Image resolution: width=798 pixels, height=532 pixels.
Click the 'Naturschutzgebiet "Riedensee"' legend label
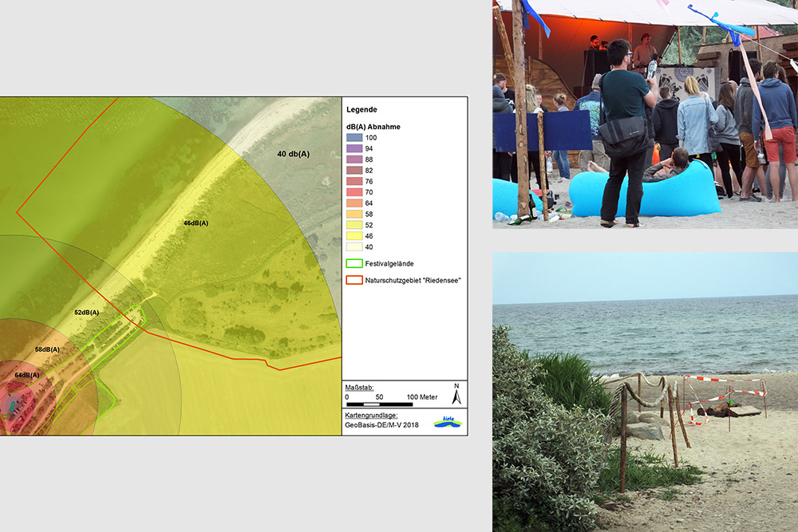coord(413,280)
